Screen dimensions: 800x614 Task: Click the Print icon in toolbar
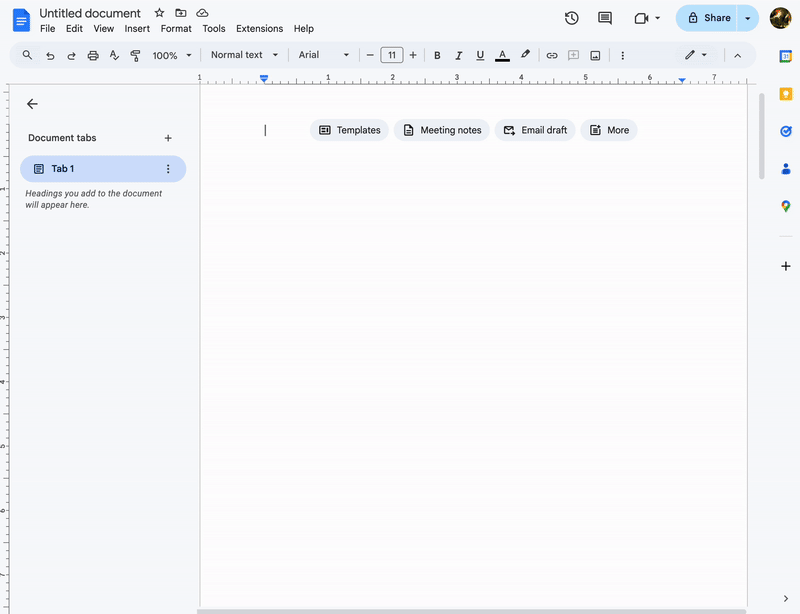tap(93, 56)
